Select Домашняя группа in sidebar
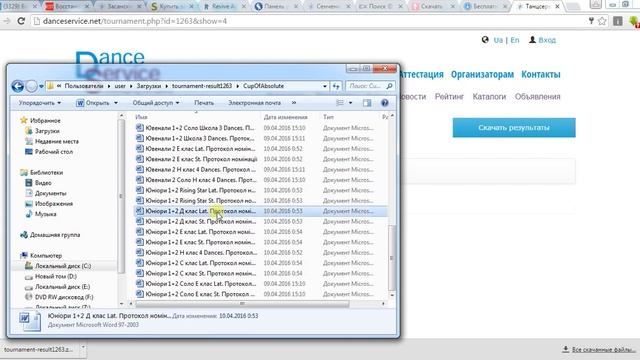This screenshot has width=640, height=360. pos(55,235)
